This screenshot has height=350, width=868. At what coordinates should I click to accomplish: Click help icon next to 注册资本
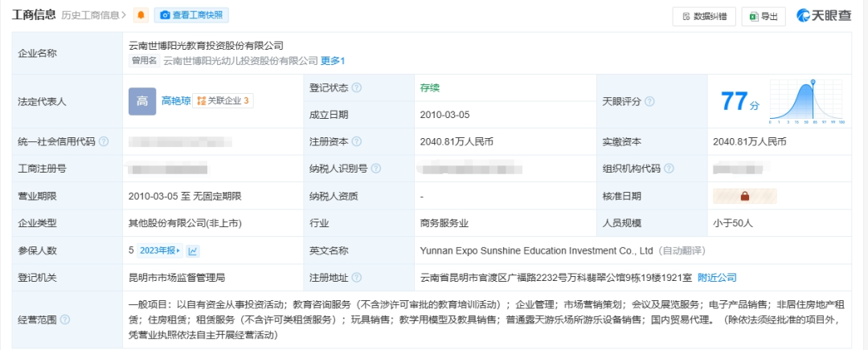point(357,141)
